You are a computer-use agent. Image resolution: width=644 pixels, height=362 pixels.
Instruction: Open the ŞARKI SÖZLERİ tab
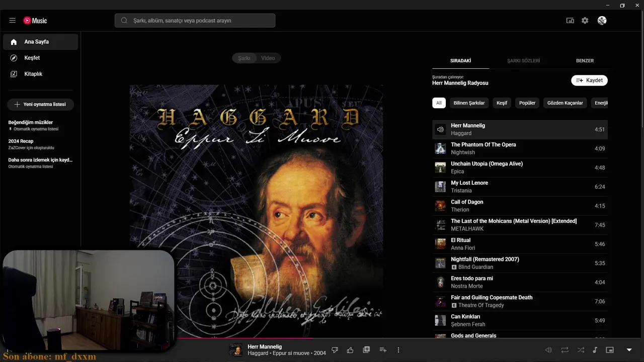523,61
